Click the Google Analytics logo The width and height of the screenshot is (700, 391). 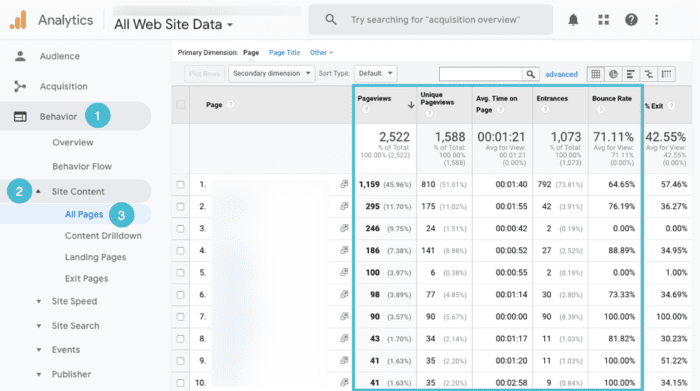[18, 20]
